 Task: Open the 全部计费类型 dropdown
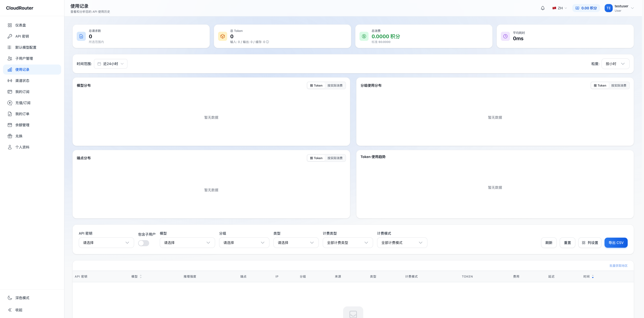pos(348,243)
